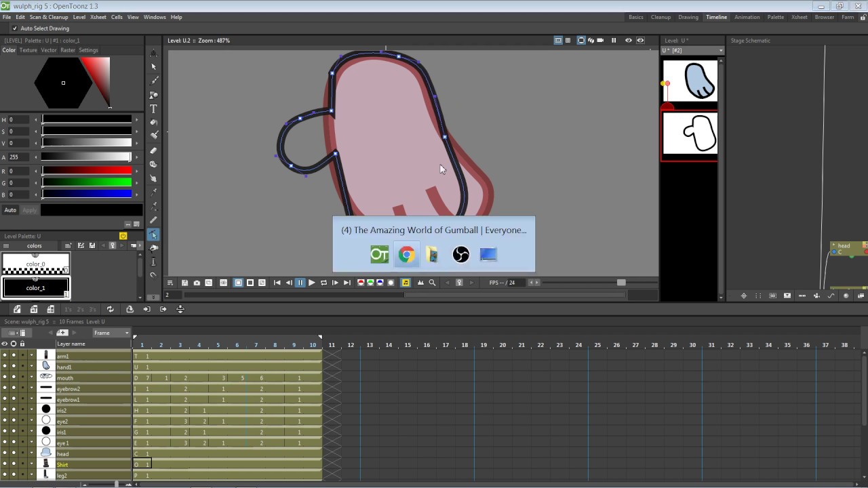868x488 pixels.
Task: Click the Histogram icon in playbar
Action: (420, 283)
